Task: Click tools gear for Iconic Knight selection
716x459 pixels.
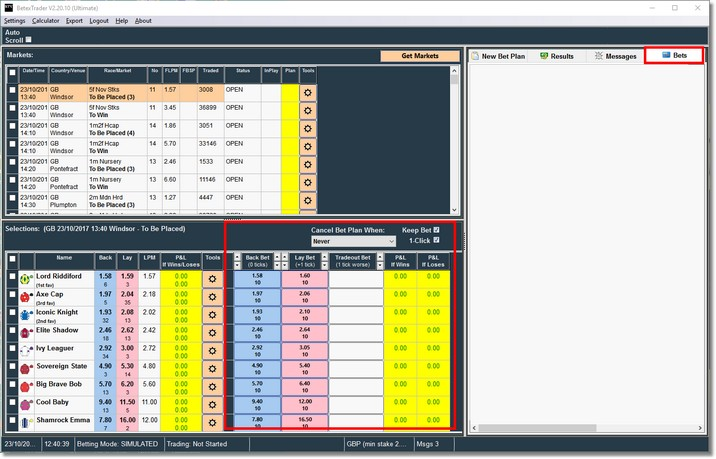Action: 212,314
